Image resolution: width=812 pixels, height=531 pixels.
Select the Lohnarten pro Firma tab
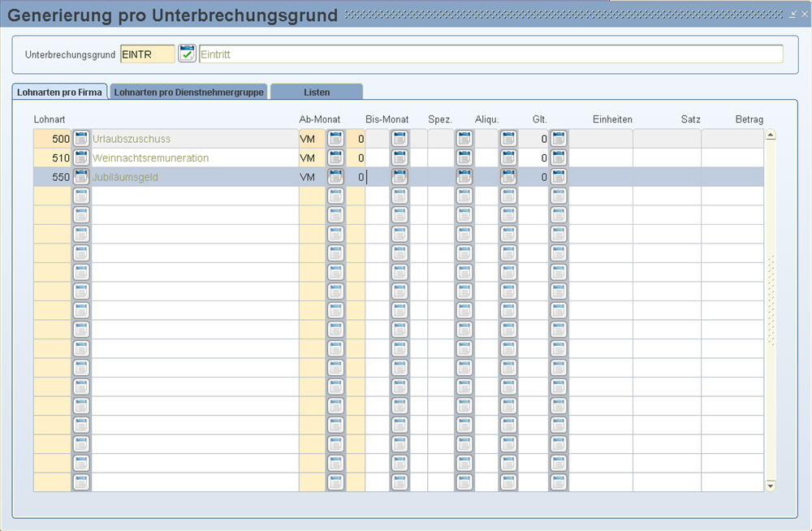(60, 93)
